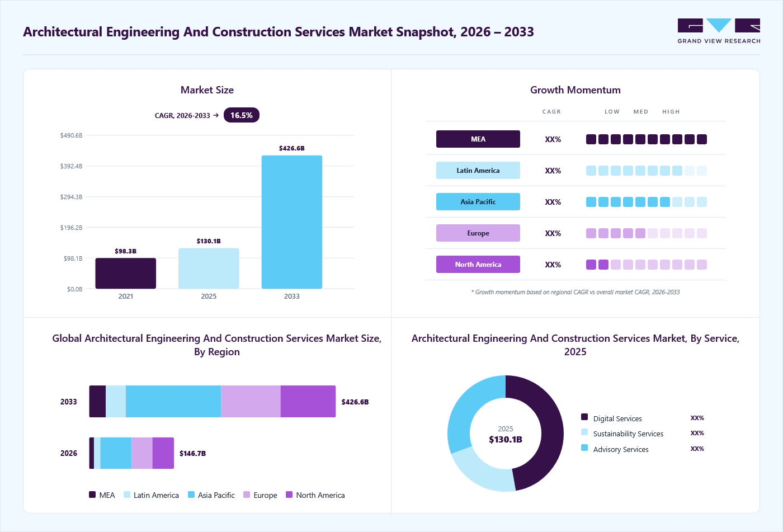Screen dimensions: 783x532
Task: Select the 2025 bar labeled $130.1B
Action: (x=209, y=269)
